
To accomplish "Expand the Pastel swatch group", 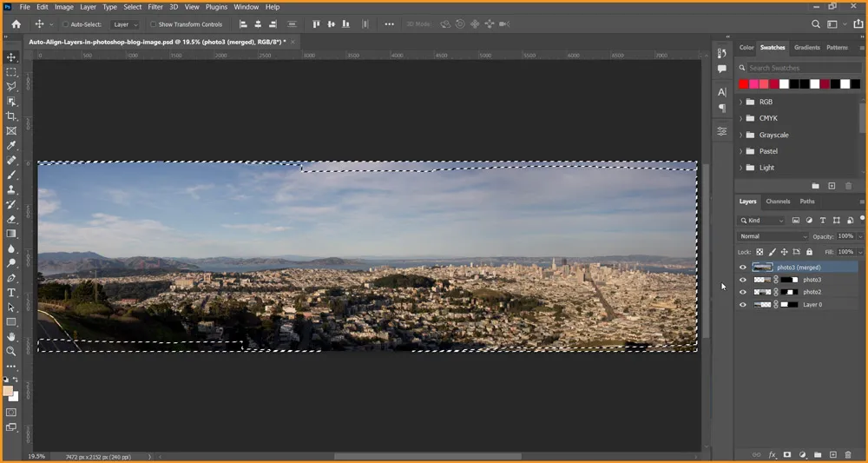I will pyautogui.click(x=740, y=151).
